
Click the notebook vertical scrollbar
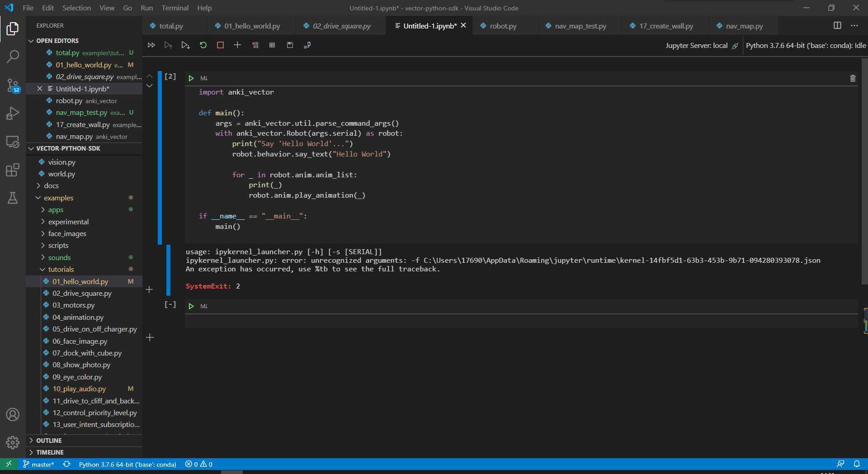pyautogui.click(x=864, y=172)
